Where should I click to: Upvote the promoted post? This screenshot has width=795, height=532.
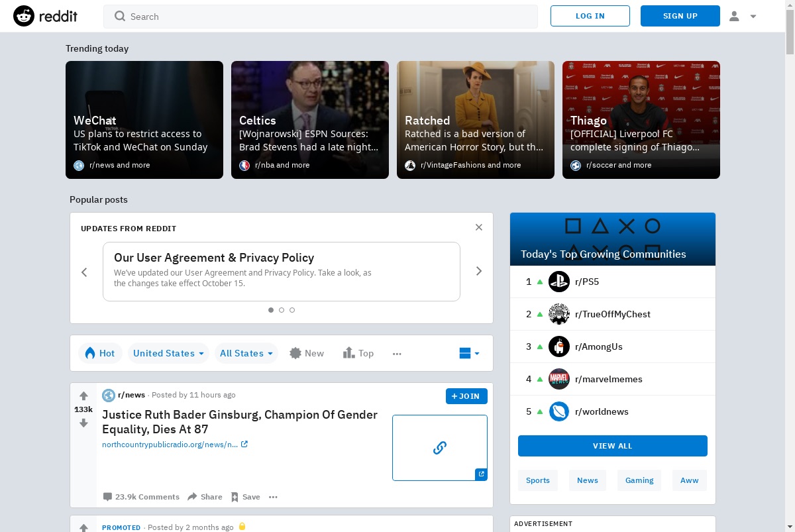[x=83, y=528]
